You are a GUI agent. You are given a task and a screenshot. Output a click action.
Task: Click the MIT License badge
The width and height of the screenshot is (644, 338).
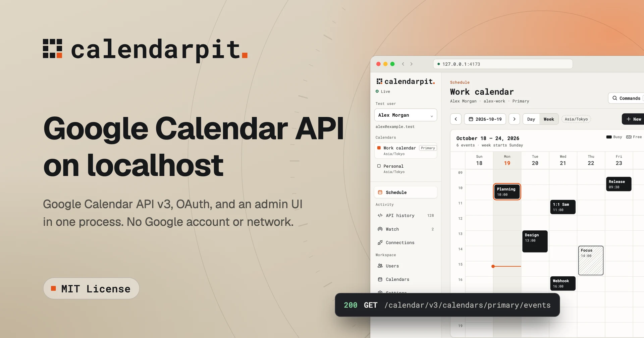pyautogui.click(x=91, y=288)
